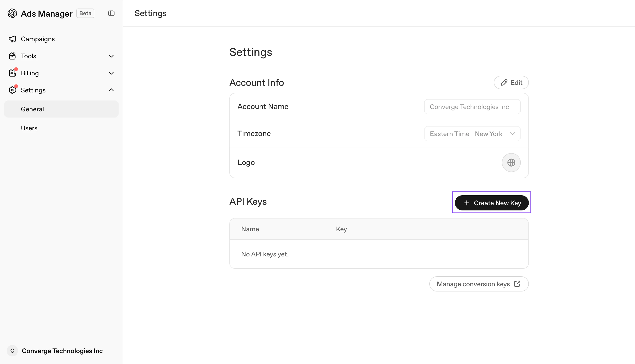
Task: Click the Logo row label
Action: [246, 163]
